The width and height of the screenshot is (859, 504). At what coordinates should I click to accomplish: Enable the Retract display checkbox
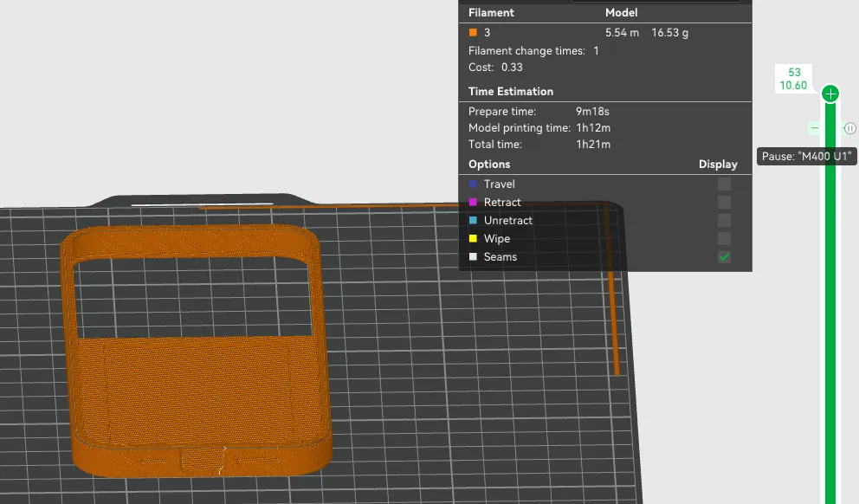724,202
